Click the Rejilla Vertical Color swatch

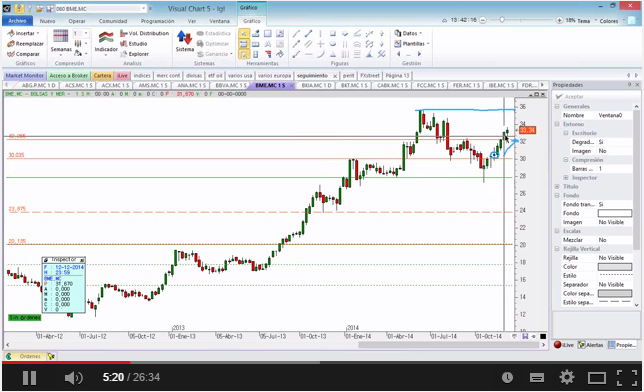pos(614,267)
